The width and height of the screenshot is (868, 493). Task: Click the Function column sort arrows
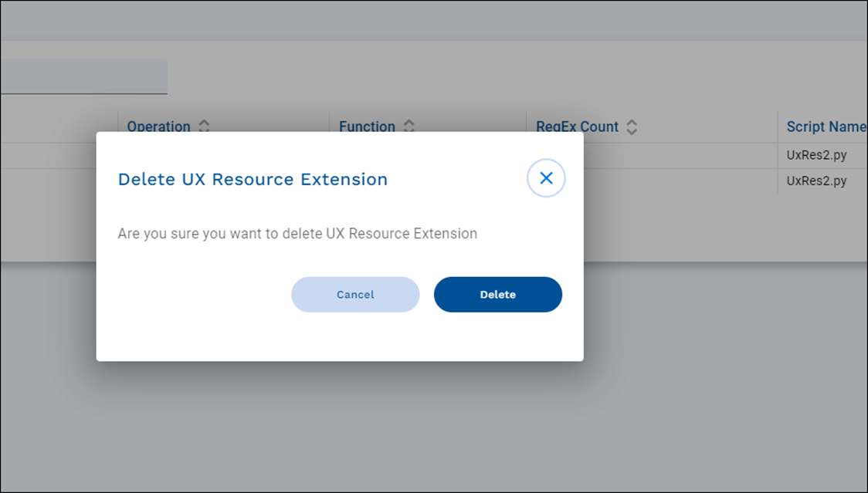coord(409,127)
